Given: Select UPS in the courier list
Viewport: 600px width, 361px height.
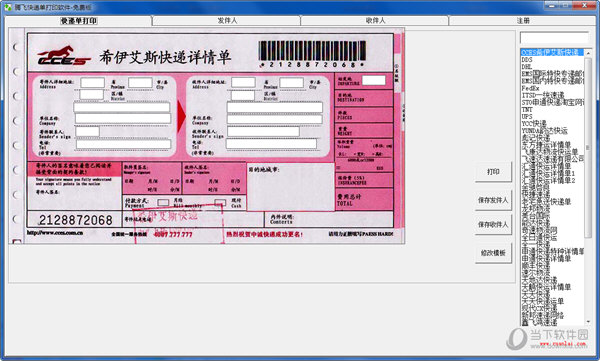Looking at the screenshot, I should (552, 116).
